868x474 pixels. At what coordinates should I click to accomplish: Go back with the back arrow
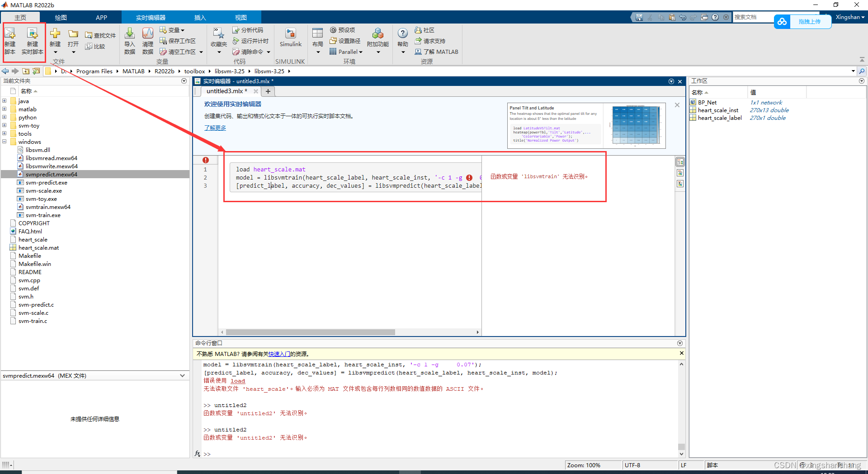point(5,71)
